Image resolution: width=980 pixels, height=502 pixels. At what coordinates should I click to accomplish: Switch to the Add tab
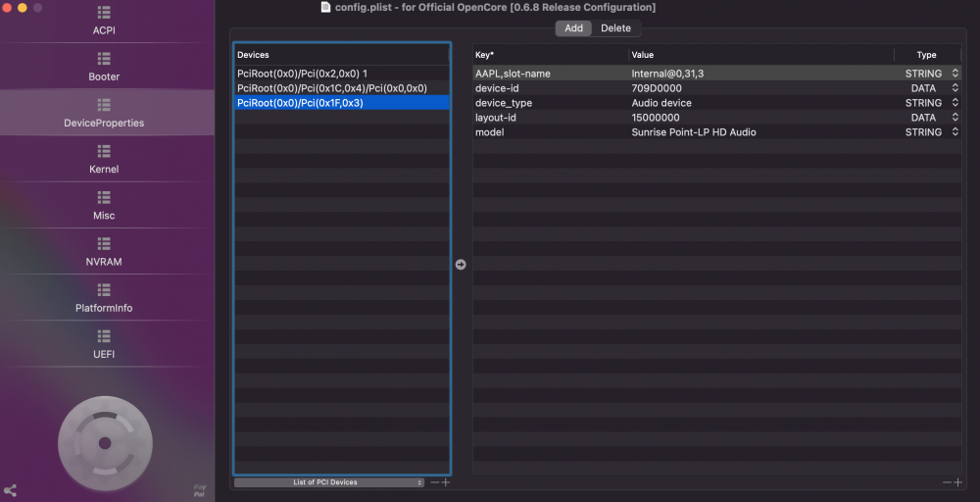point(573,28)
